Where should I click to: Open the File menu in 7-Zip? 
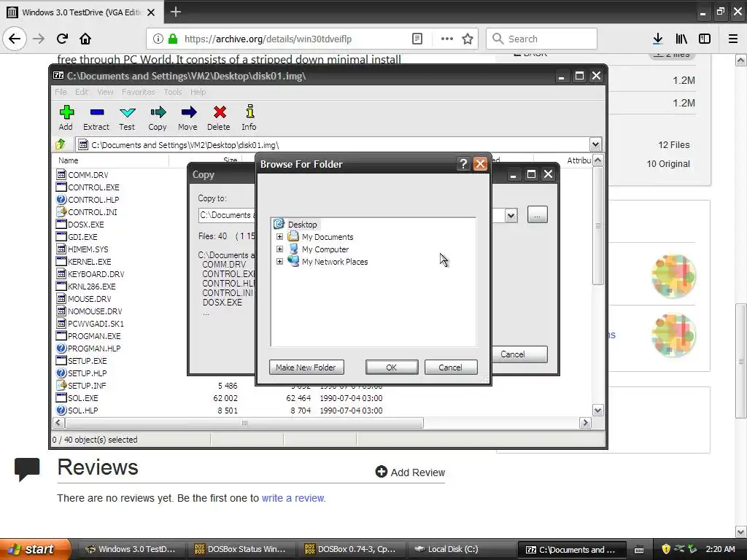(61, 92)
